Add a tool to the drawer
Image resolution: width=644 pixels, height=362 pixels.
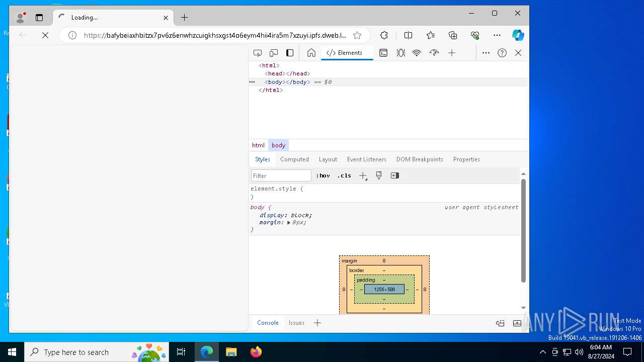tap(317, 323)
